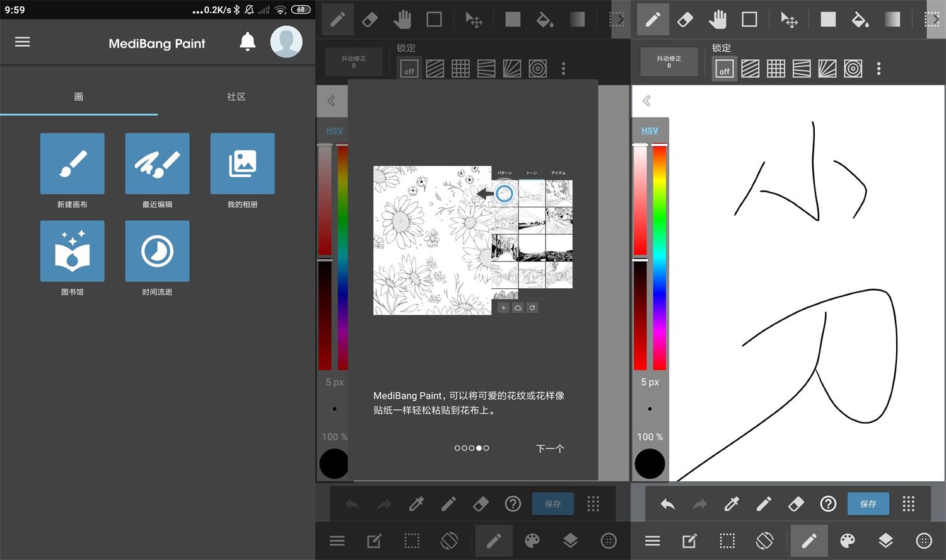Enable diagonal hatching snap guide
The height and width of the screenshot is (560, 946).
(x=750, y=68)
